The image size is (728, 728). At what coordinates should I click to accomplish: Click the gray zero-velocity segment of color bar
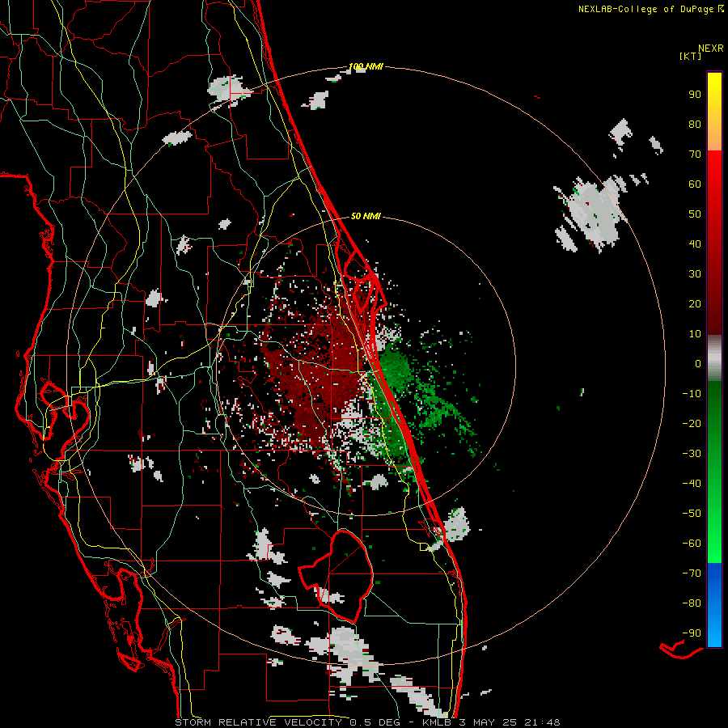(x=714, y=358)
